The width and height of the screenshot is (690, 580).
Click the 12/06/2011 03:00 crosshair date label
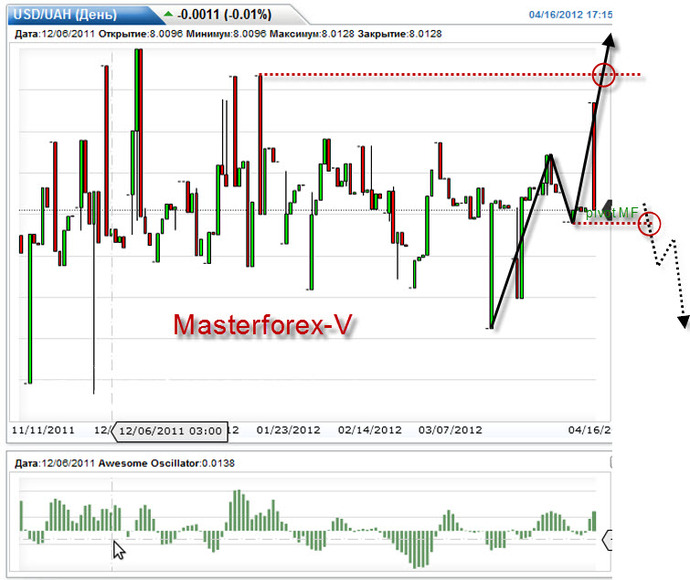tap(170, 431)
